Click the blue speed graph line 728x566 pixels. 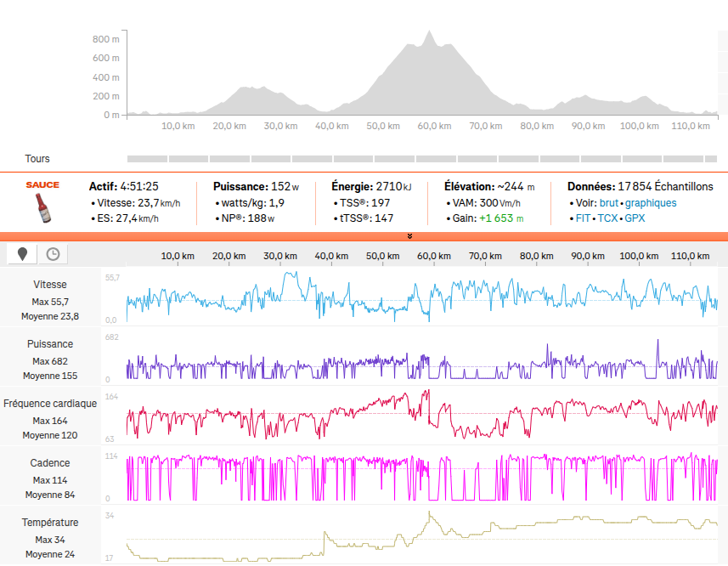(293, 275)
